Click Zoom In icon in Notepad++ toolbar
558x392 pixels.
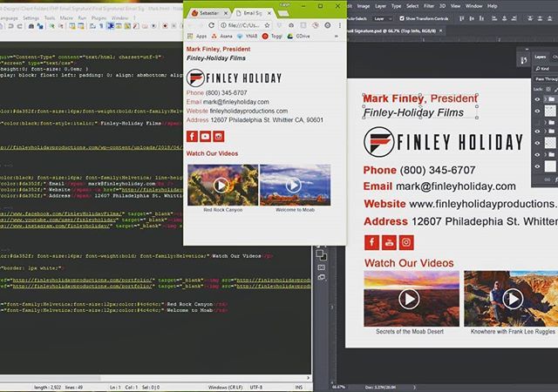pos(52,26)
